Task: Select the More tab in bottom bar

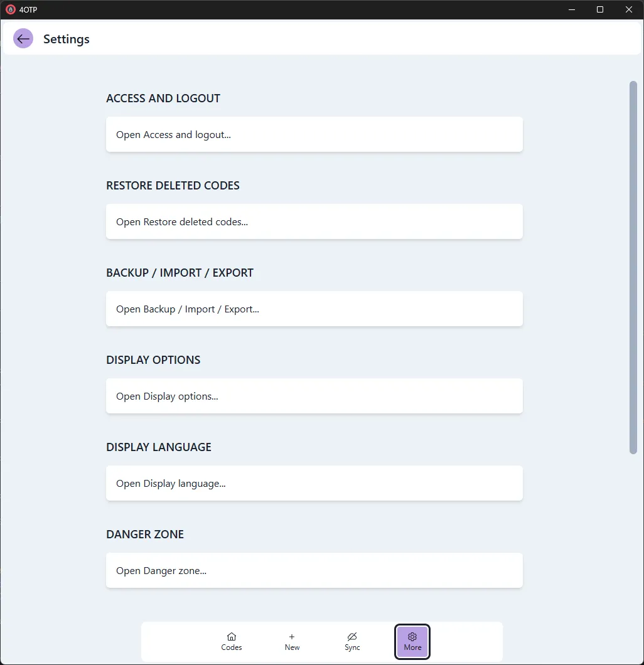Action: coord(412,641)
